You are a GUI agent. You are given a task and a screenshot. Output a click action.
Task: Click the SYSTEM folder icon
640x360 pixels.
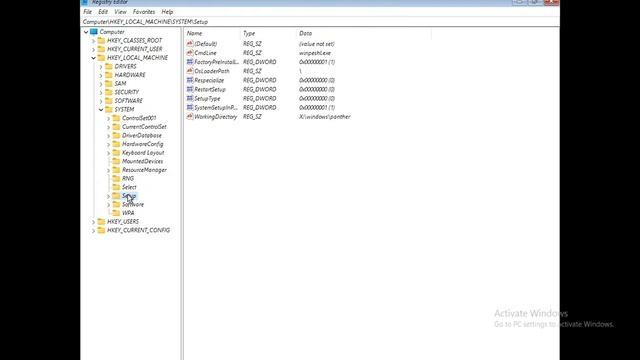pyautogui.click(x=109, y=109)
